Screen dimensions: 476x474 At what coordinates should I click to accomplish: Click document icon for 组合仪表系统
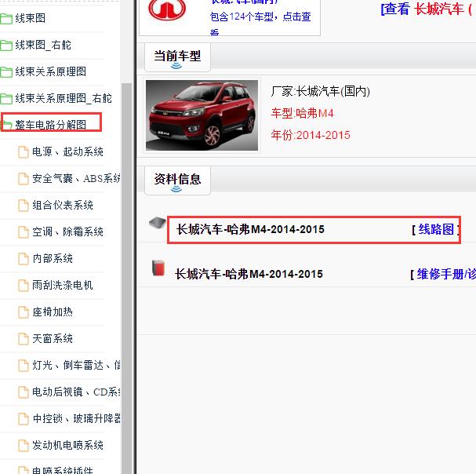click(24, 206)
